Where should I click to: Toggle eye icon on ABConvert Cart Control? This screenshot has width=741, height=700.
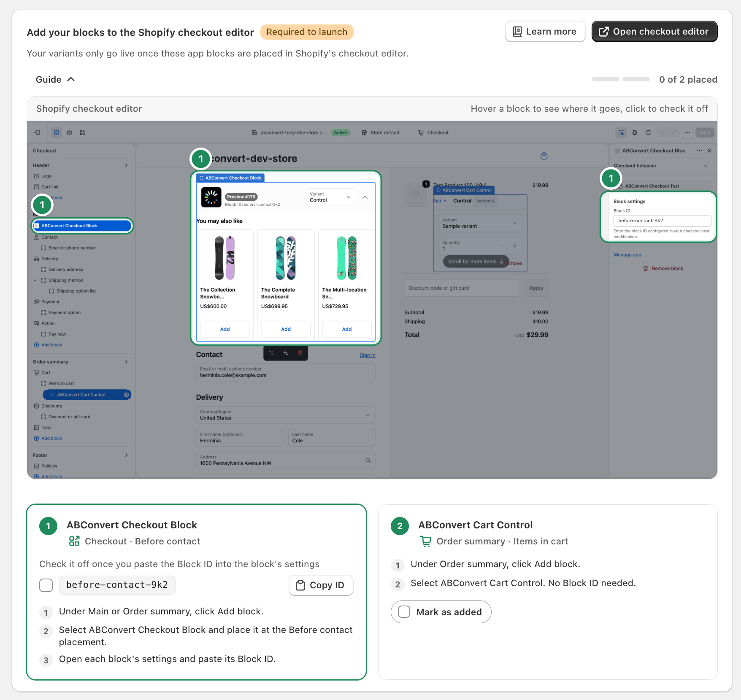[x=126, y=395]
